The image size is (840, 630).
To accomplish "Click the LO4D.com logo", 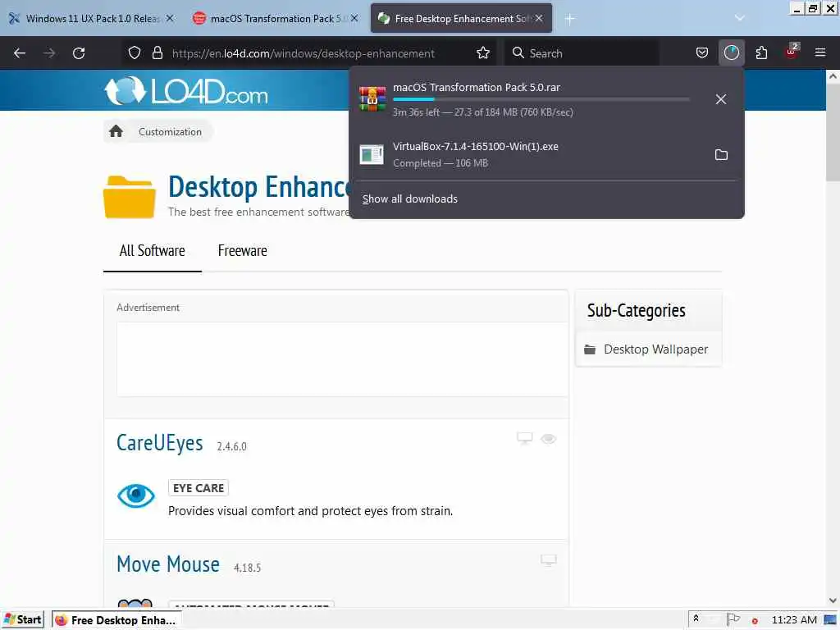I will (186, 91).
